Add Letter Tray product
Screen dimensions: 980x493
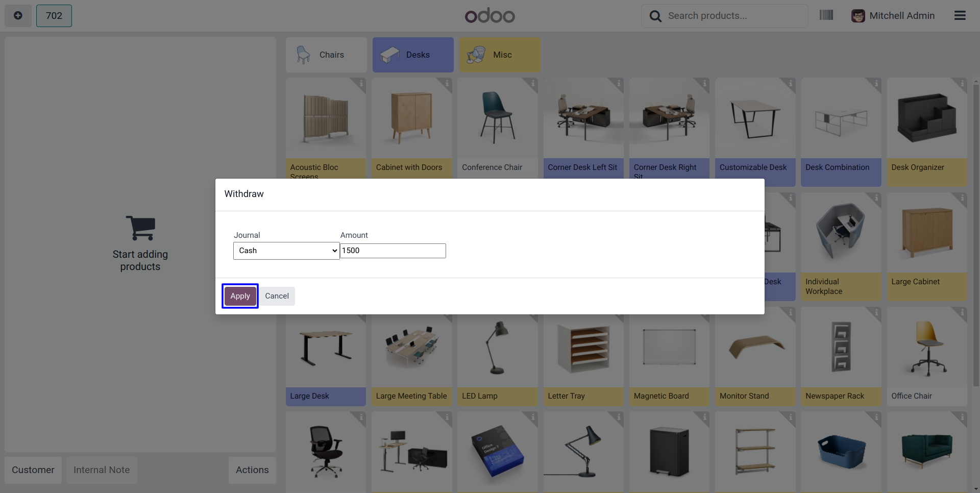pyautogui.click(x=583, y=360)
